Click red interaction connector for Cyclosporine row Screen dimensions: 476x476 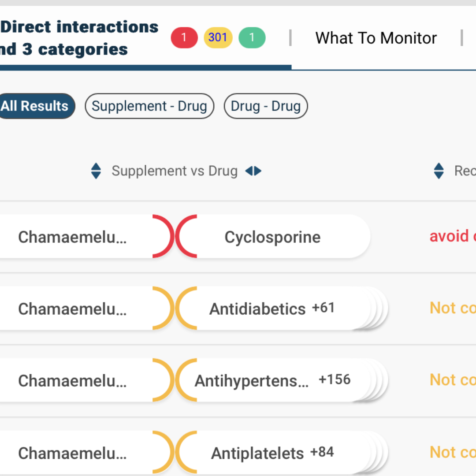coord(175,237)
